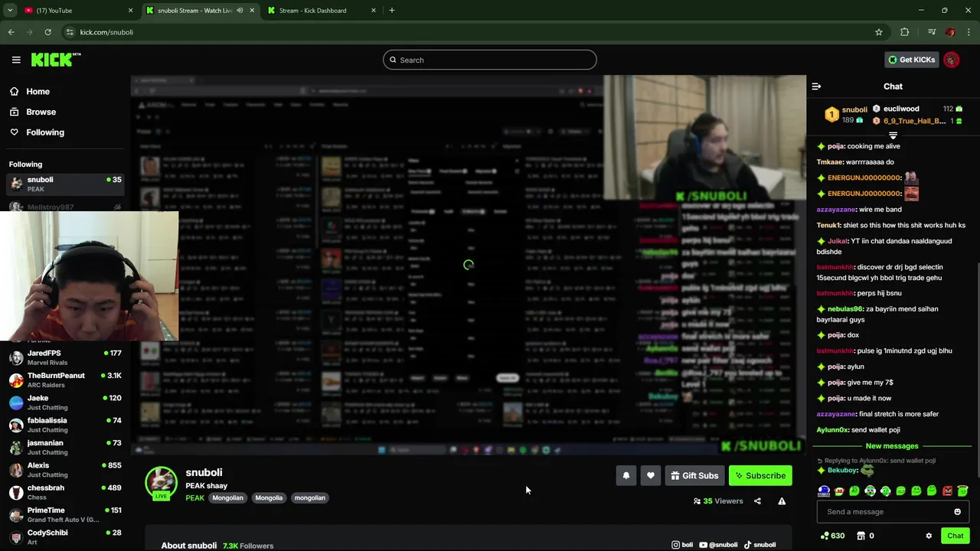Select snuboli in Following list

click(65, 184)
